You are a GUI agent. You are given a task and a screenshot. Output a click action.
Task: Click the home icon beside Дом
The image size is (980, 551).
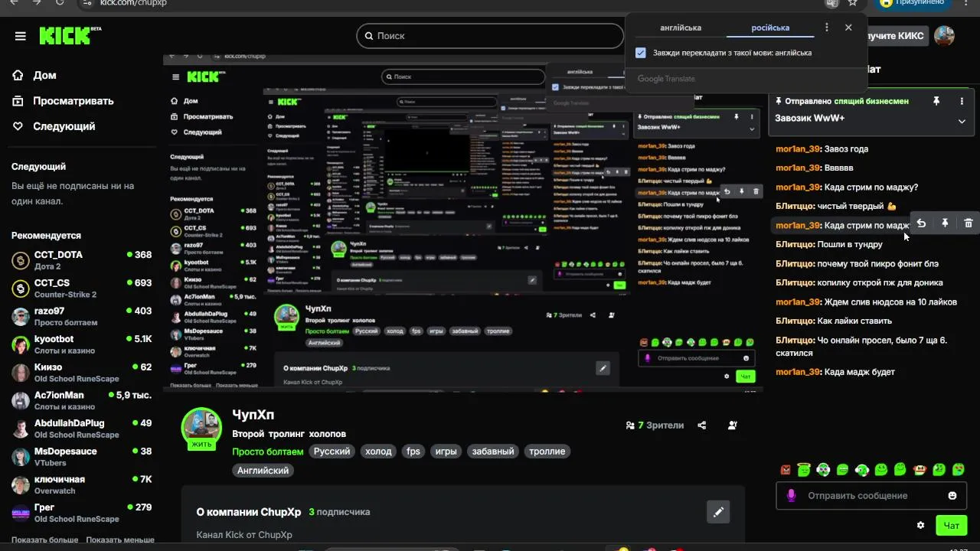pos(18,75)
